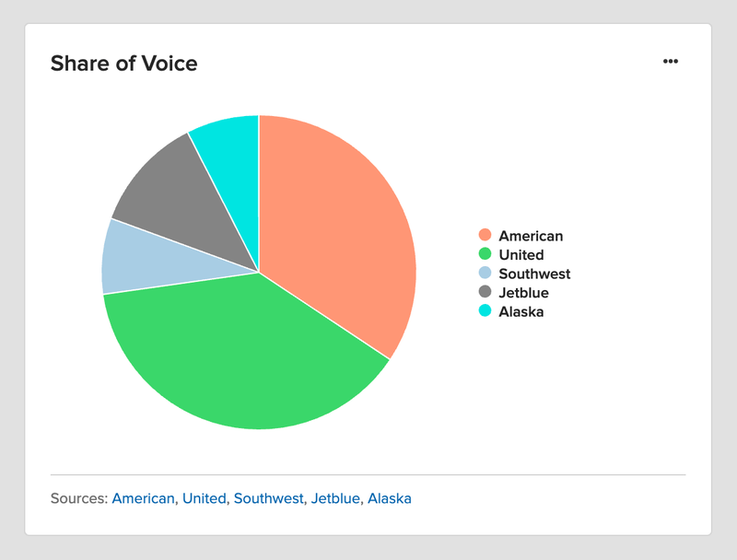Click the Share of Voice title

(x=124, y=64)
